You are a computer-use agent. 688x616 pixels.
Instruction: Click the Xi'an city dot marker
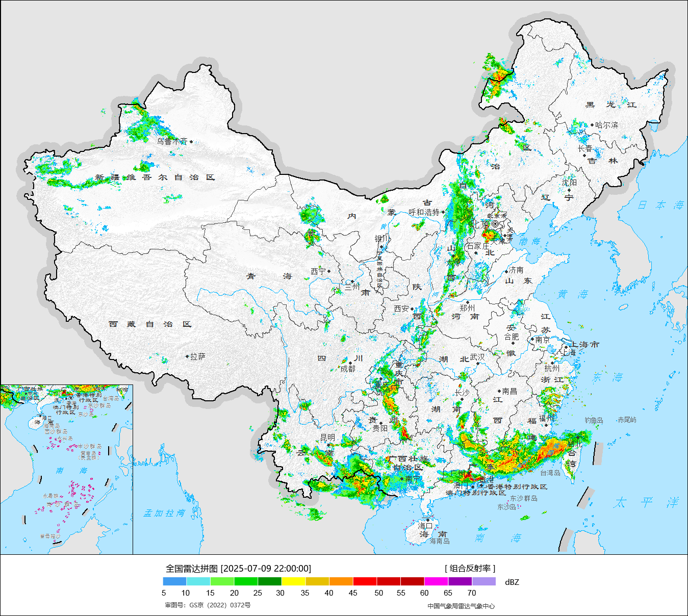point(412,309)
